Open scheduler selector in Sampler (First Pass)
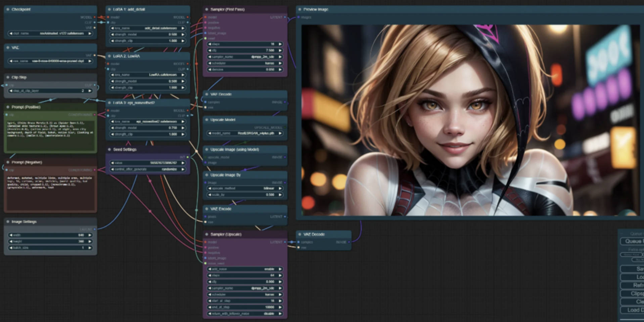 [245, 63]
